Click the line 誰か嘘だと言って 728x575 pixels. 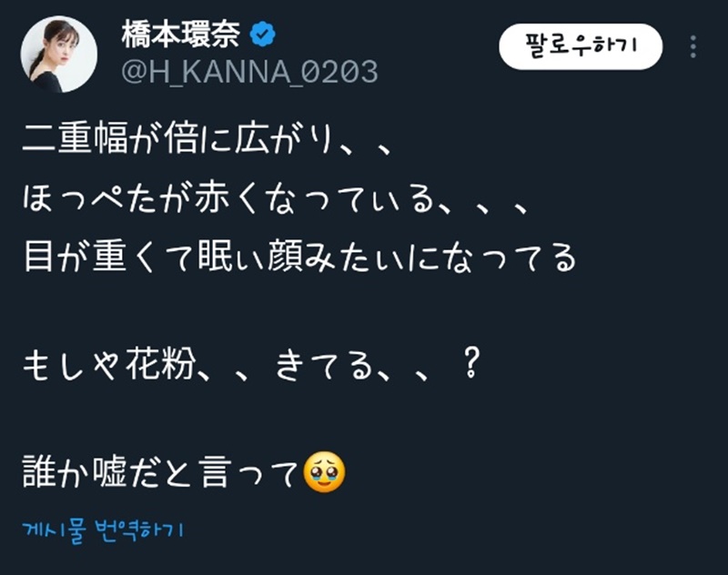pyautogui.click(x=160, y=472)
